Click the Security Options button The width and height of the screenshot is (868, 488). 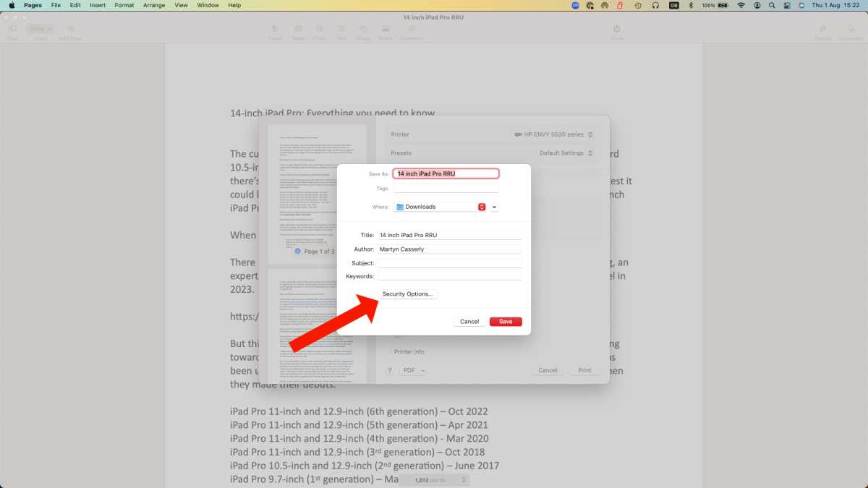(408, 294)
